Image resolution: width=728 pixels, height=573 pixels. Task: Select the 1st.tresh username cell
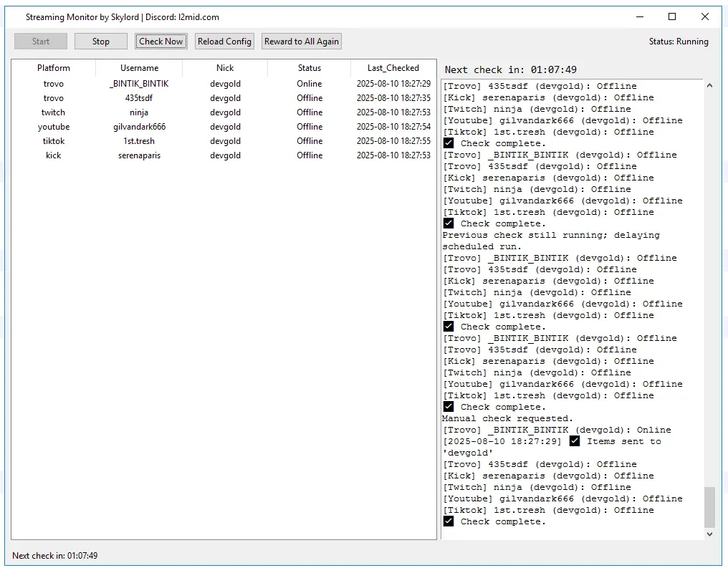139,141
